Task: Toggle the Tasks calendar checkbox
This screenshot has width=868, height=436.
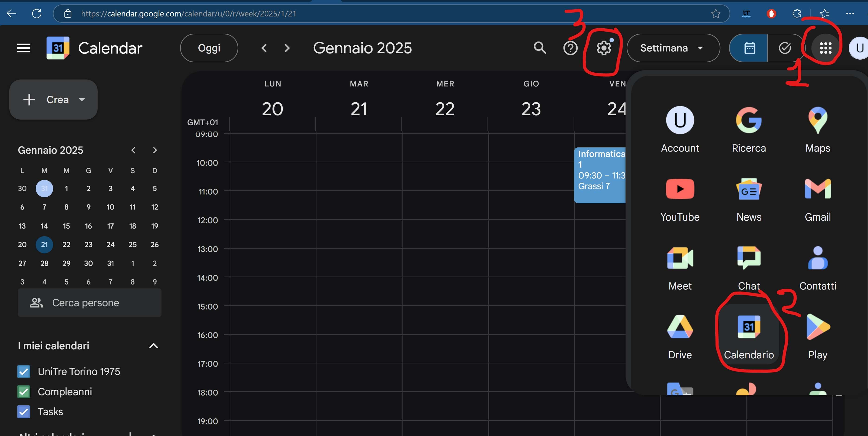Action: click(24, 411)
